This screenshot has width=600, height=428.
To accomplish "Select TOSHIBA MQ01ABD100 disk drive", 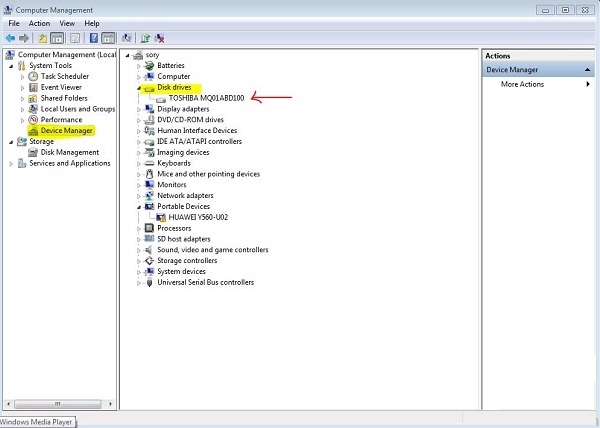I will point(206,98).
